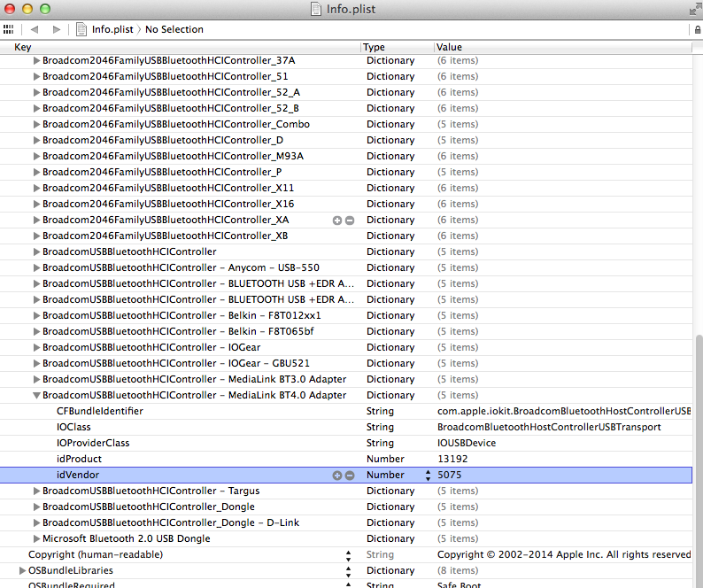Edit the idVendor value 5075

[449, 475]
